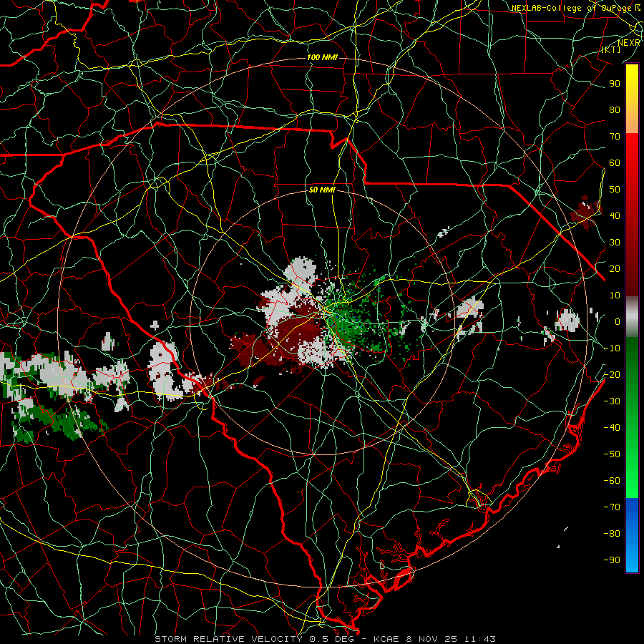The image size is (644, 644).
Task: Click the gray zero-velocity segment of the color bar
Action: pos(632,317)
